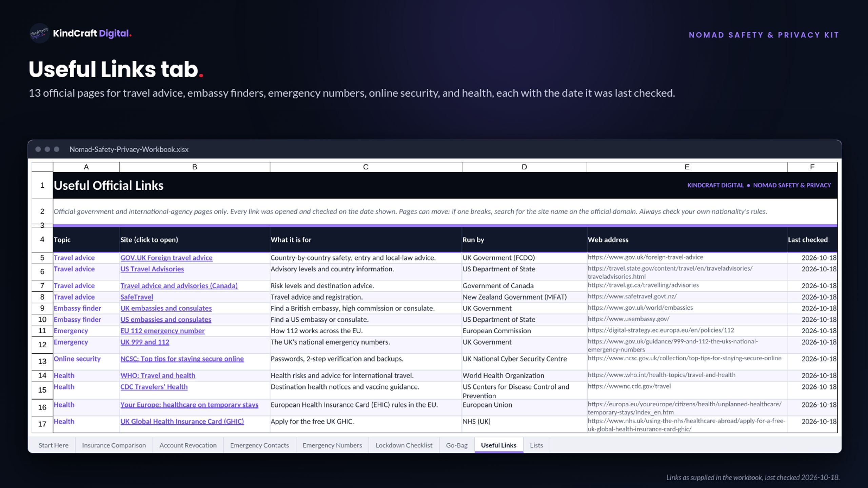The image size is (868, 488).
Task: Open the Account Revocation sheet tab
Action: pyautogui.click(x=188, y=445)
